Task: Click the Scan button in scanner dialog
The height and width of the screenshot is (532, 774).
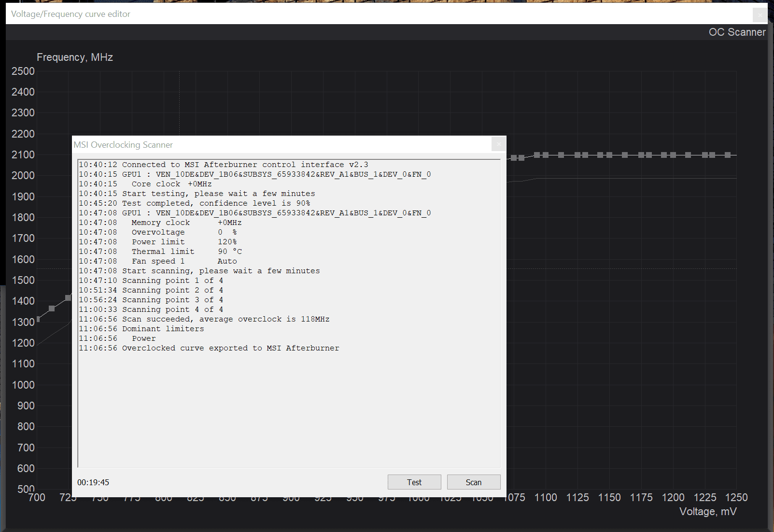Action: pos(474,482)
